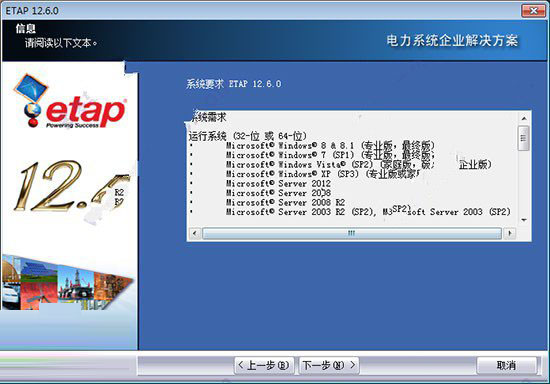
Task: Click the vertical scrollbar thumb
Action: point(524,138)
